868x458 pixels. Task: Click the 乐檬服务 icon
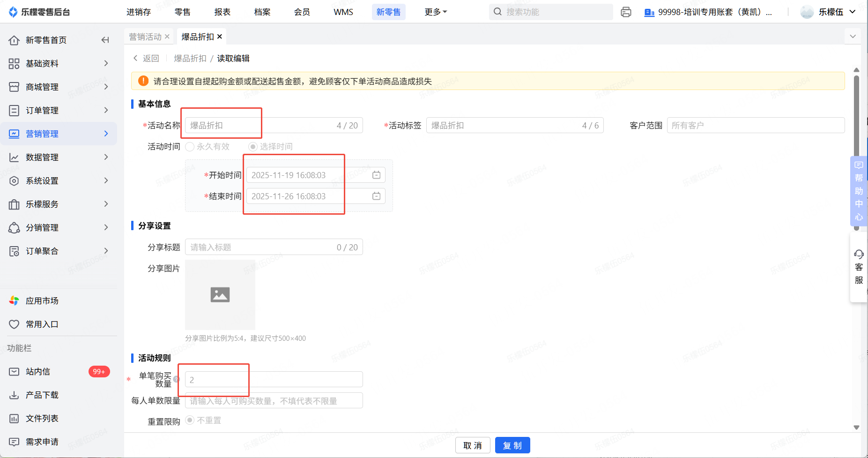(14, 204)
